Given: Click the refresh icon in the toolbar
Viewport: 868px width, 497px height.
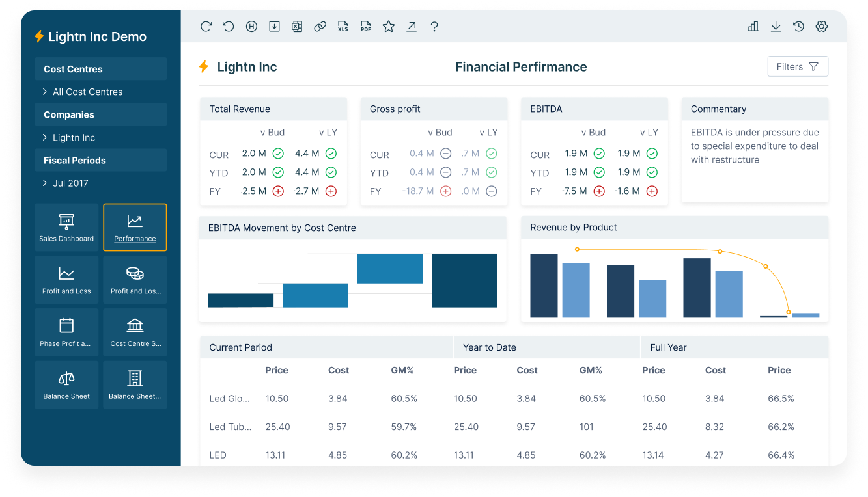Looking at the screenshot, I should [206, 27].
